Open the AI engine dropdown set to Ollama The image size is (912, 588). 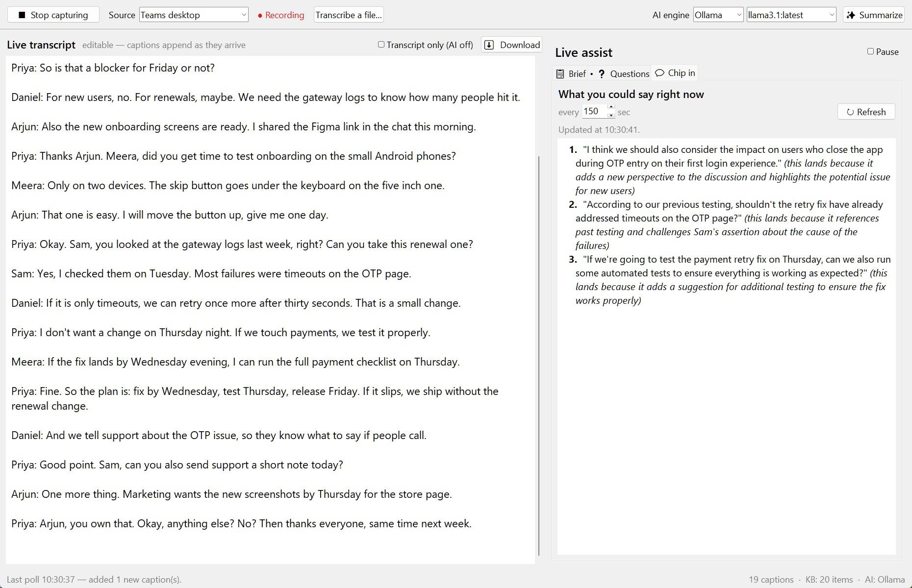click(718, 15)
